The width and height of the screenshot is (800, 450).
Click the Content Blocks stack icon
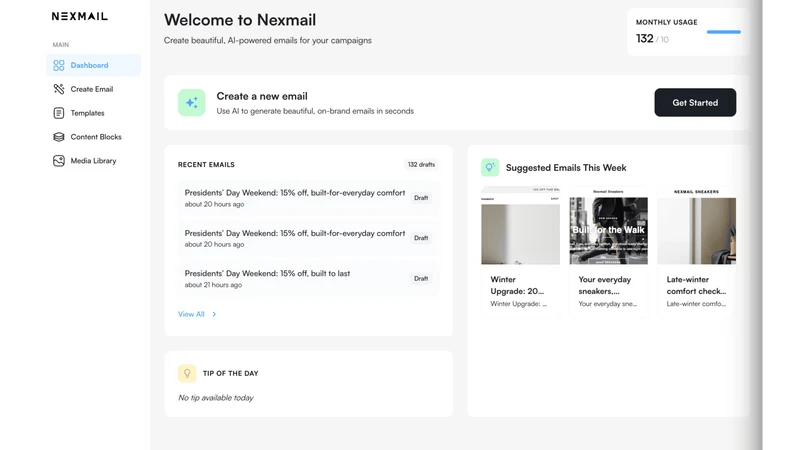[59, 137]
